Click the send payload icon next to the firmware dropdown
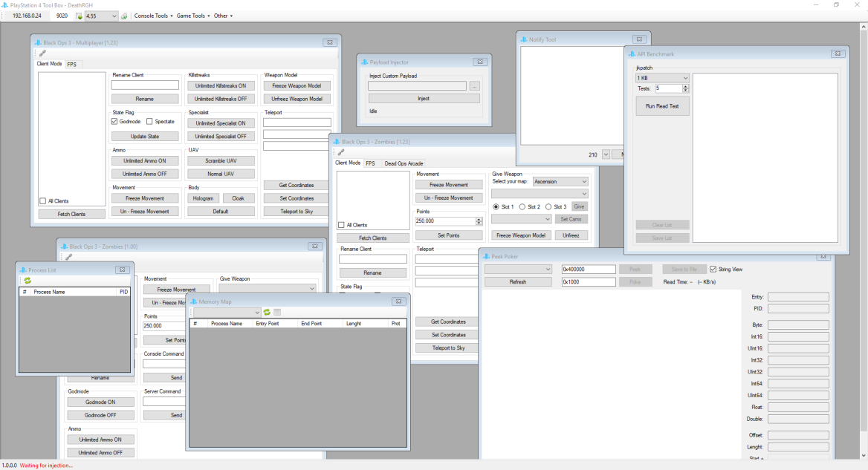This screenshot has height=470, width=868. point(124,16)
